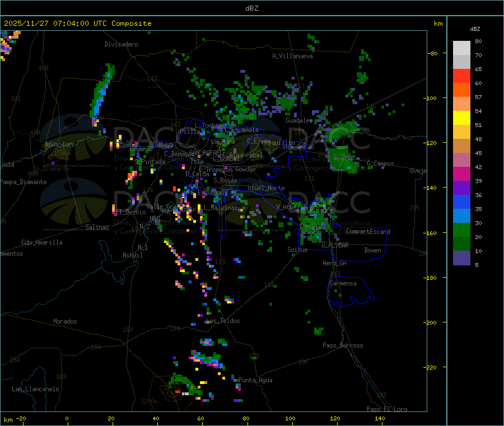Click the A_Villanueva map label
This screenshot has height=426, width=504.
coord(292,56)
